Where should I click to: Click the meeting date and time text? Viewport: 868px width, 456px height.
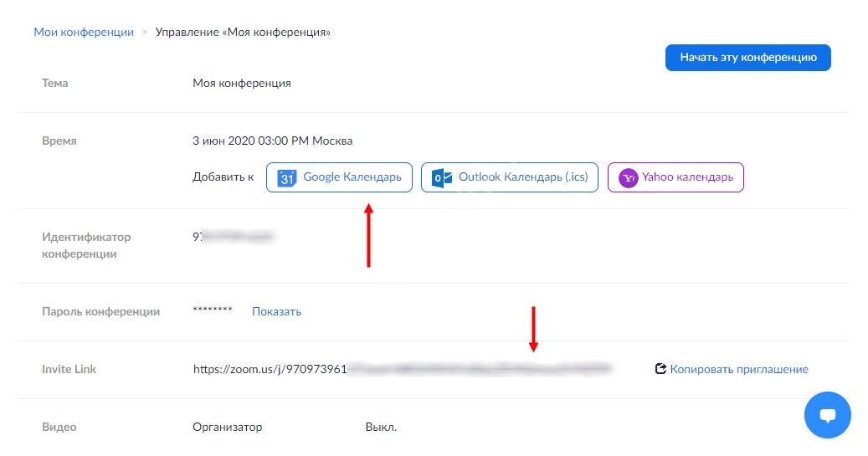[272, 141]
